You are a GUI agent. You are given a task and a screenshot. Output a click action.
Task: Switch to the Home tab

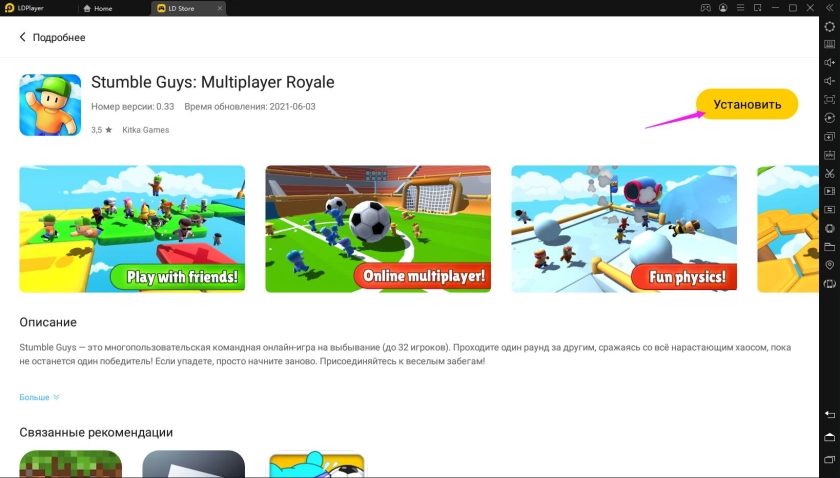point(98,9)
